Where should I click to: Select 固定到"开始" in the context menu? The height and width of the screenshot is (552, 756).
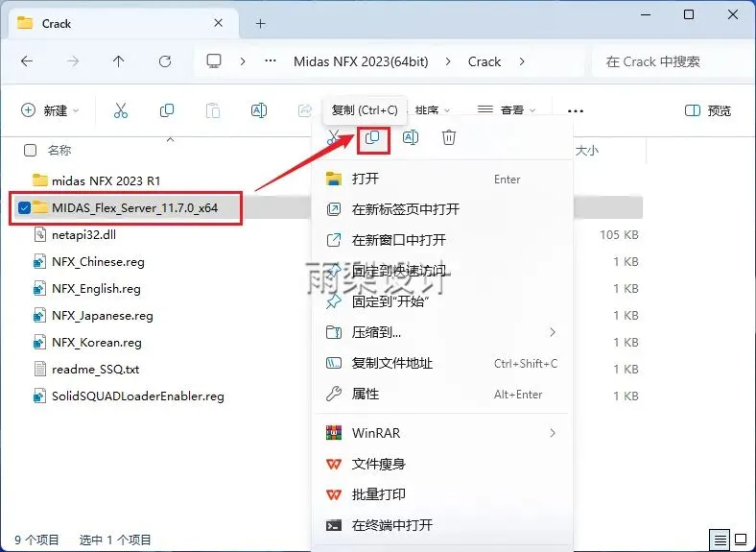click(442, 301)
